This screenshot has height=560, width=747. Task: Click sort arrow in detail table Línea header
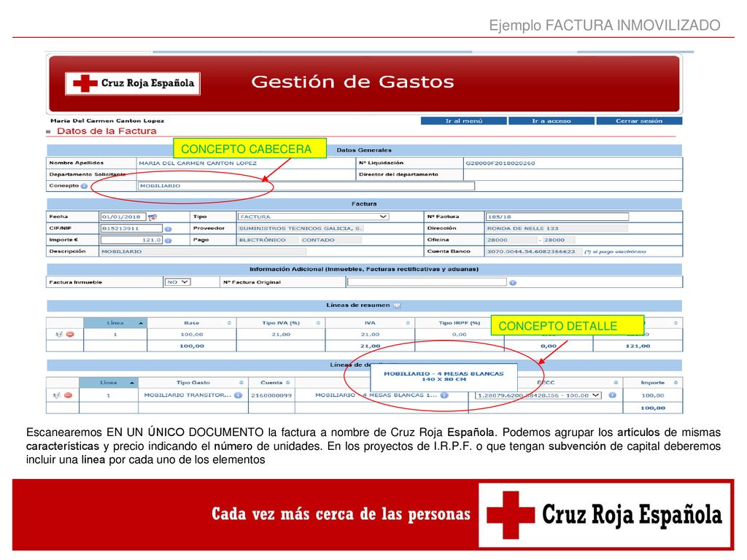pos(132,383)
